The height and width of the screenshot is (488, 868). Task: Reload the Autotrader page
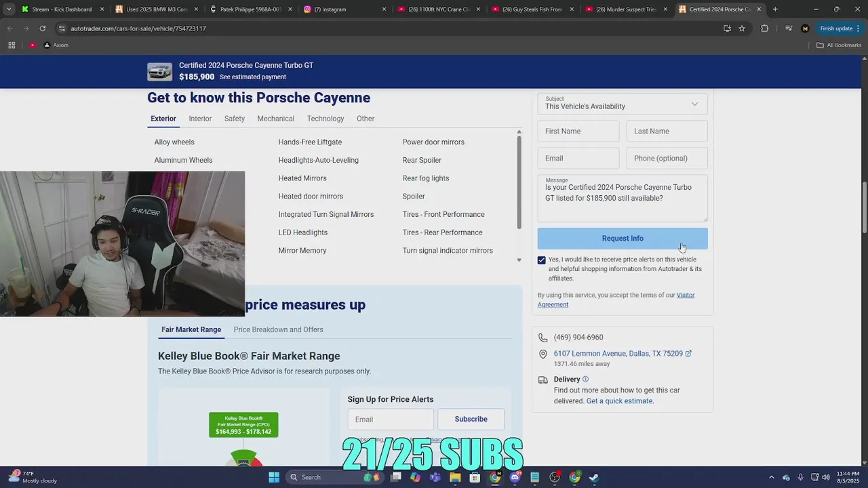click(42, 28)
